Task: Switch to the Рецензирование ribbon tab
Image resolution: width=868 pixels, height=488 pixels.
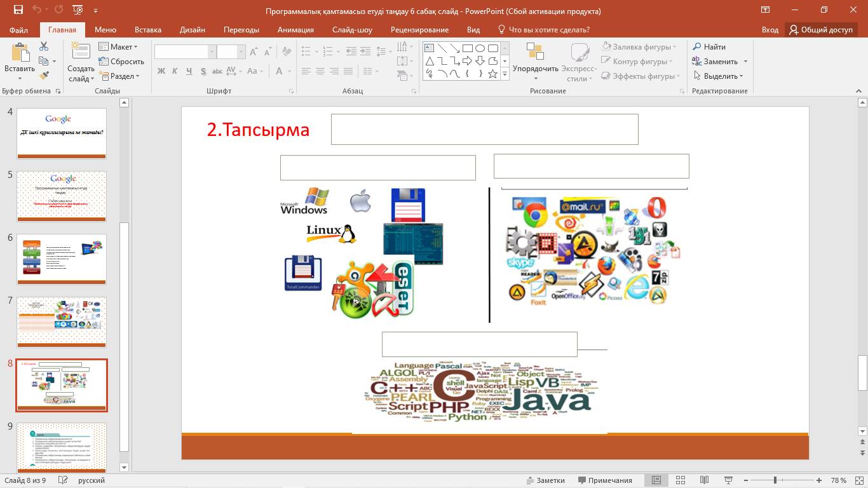Action: click(419, 30)
